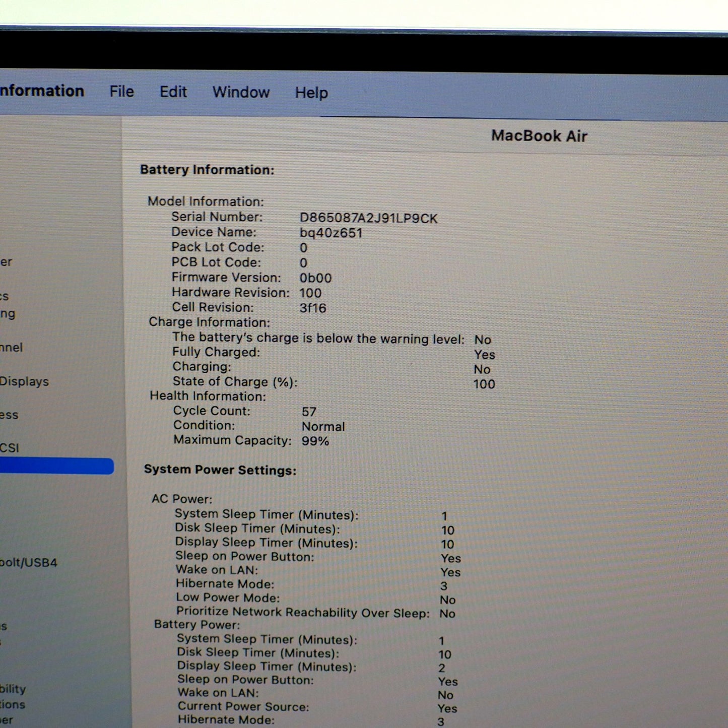Click the "Device Name:" label

pos(214,232)
